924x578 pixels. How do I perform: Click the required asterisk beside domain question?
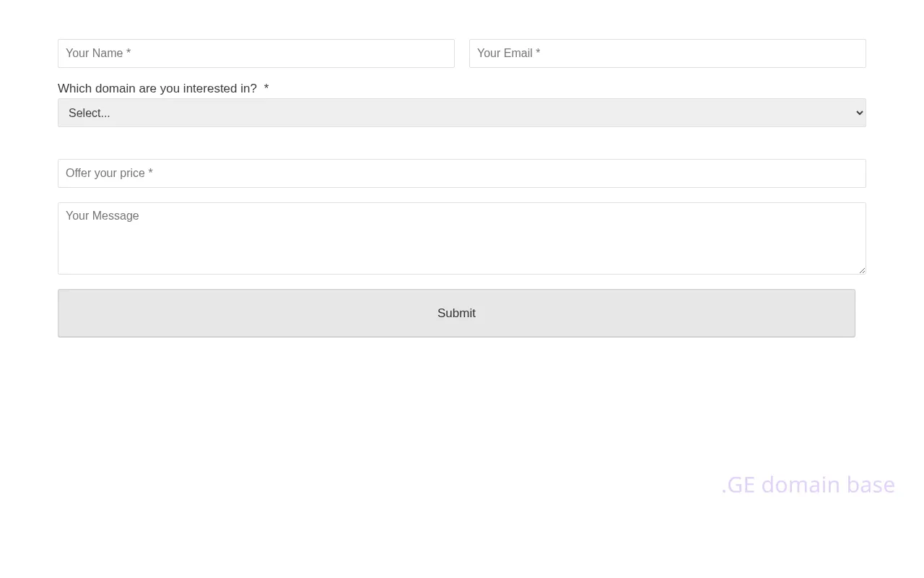(x=266, y=89)
